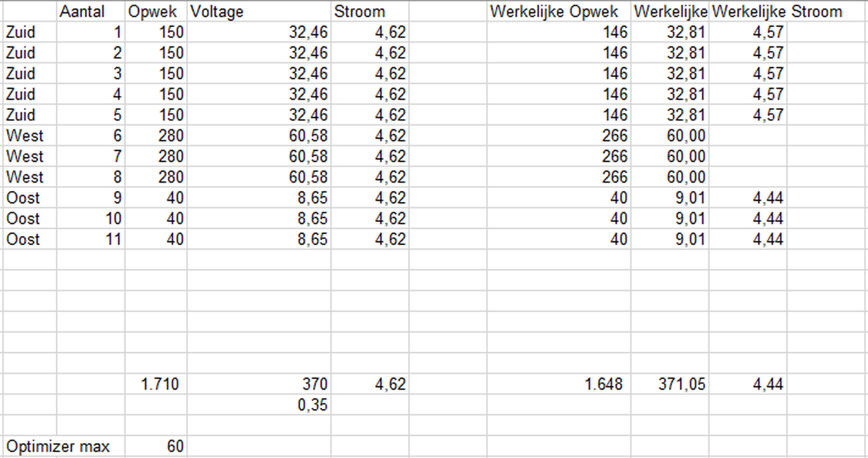
Task: Click the 32,81 value in row 5
Action: pos(670,114)
